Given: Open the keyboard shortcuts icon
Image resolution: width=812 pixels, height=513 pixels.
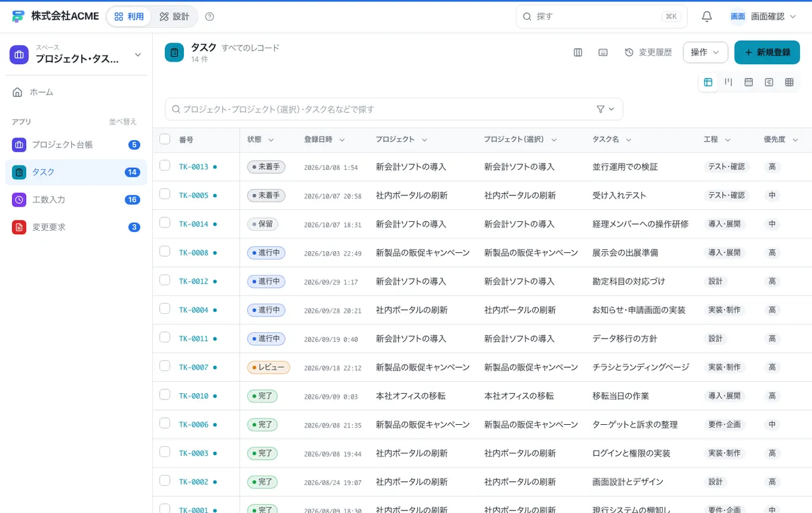Looking at the screenshot, I should click(603, 53).
